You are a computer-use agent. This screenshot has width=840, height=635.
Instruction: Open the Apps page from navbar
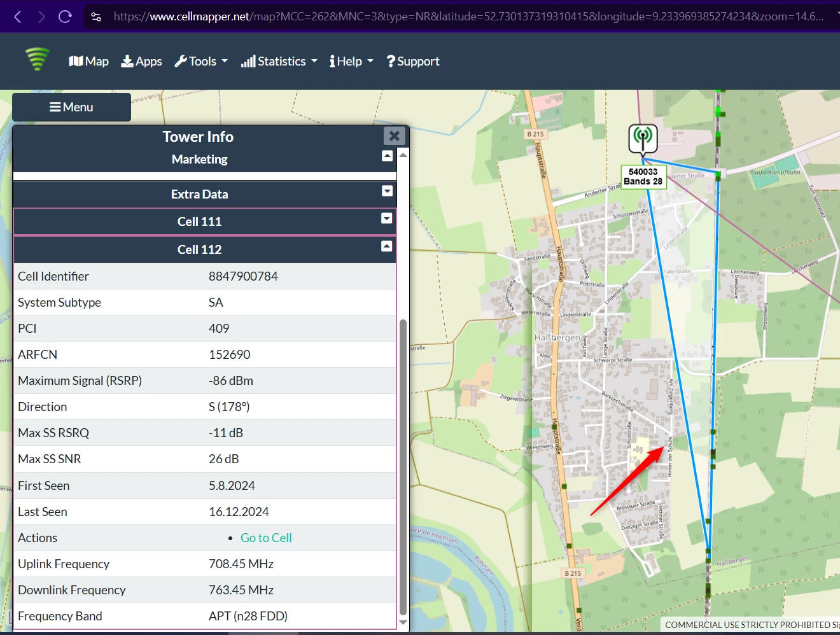click(x=141, y=61)
